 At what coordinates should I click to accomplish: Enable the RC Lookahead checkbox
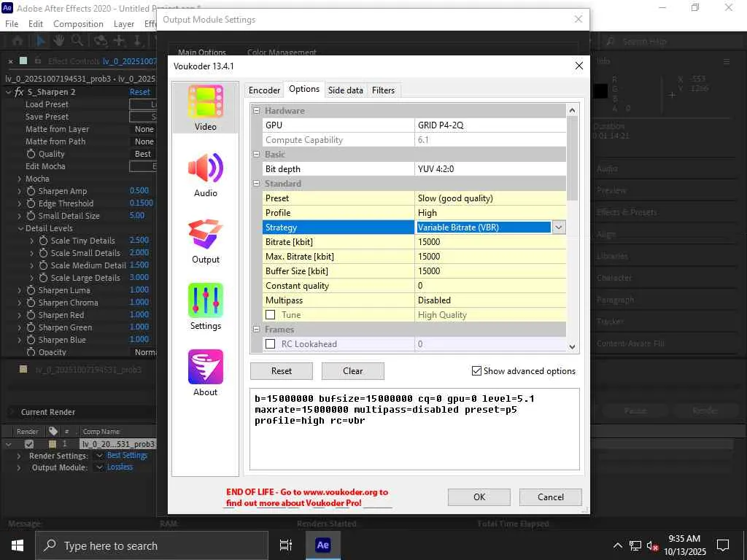(270, 344)
